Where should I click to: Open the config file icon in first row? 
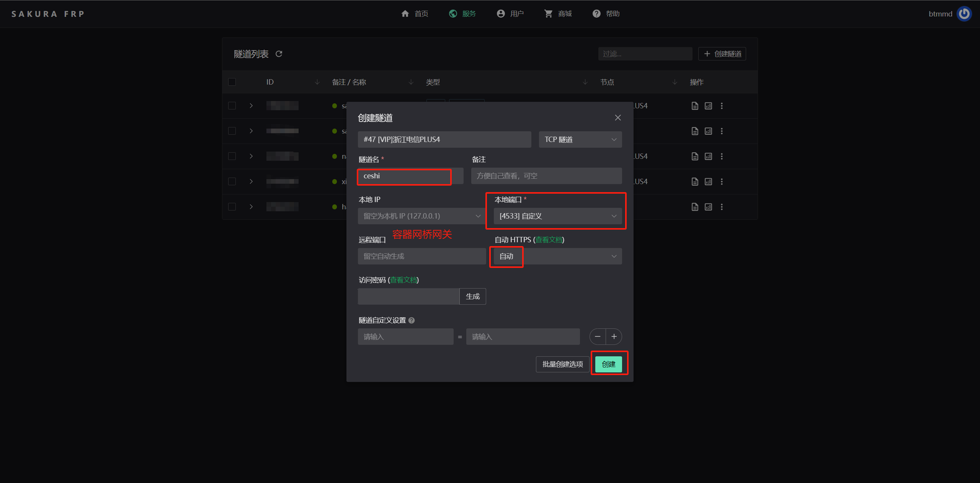coord(695,106)
